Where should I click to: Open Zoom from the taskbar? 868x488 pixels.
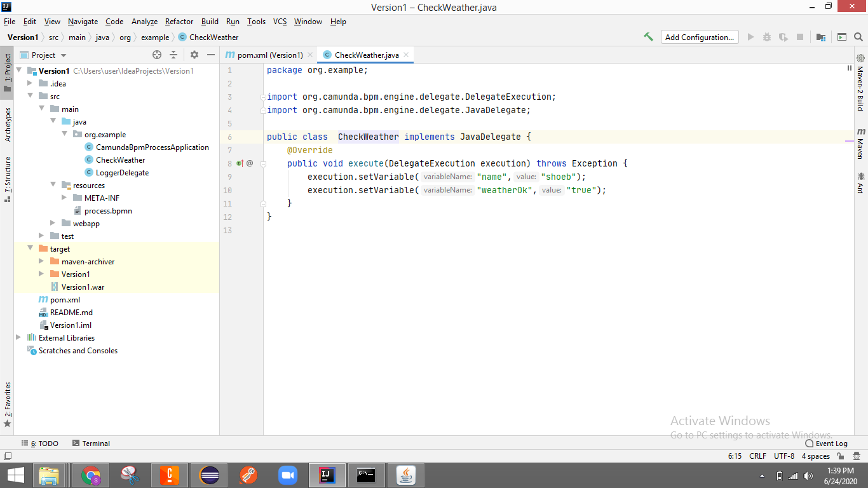tap(288, 475)
